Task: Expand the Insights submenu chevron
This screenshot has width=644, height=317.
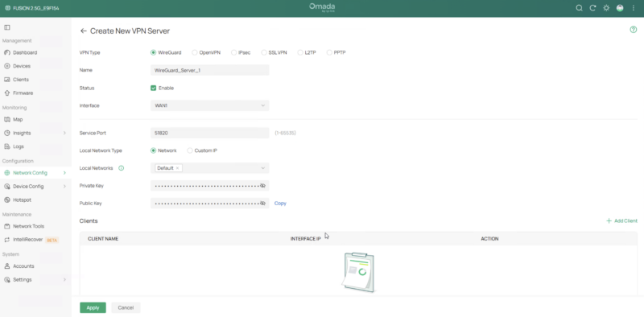Action: 64,133
